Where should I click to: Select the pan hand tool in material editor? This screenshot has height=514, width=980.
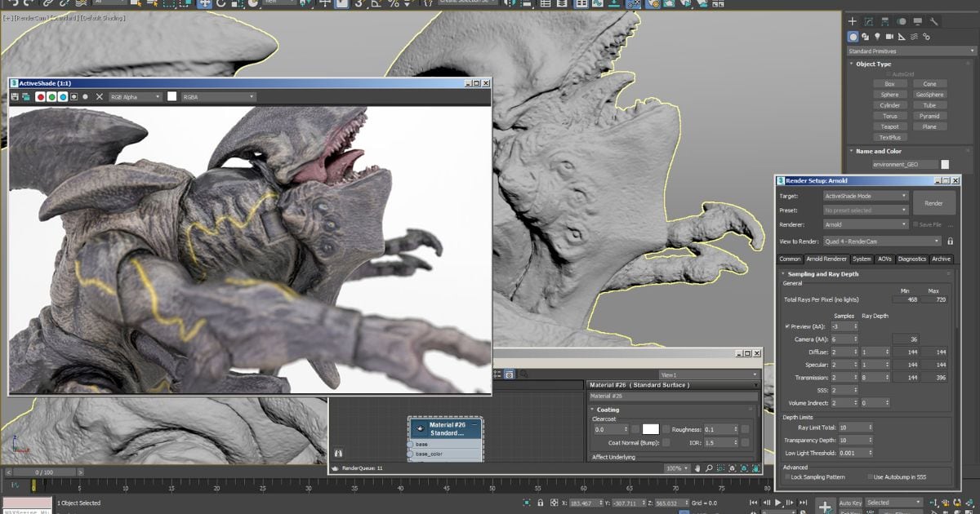coord(697,468)
